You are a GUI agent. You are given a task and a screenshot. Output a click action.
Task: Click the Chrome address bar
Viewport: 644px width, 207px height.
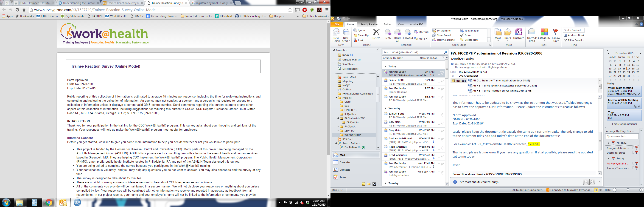pyautogui.click(x=160, y=10)
